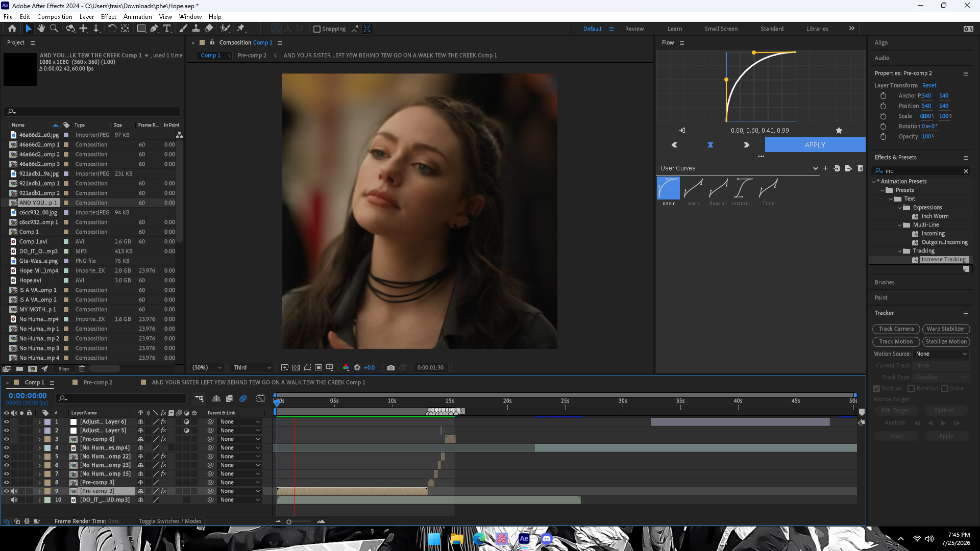Image resolution: width=980 pixels, height=551 pixels.
Task: Open File Explorer from the taskbar
Action: 457,539
